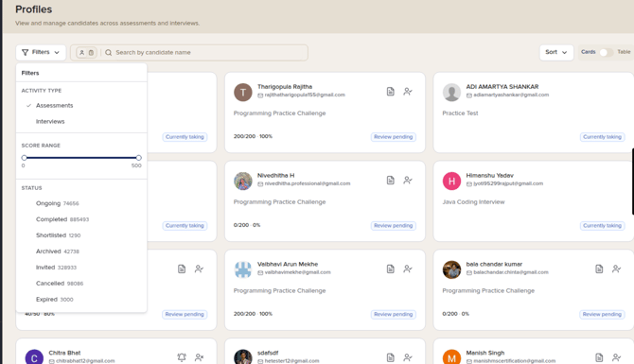
Task: Click Review pending badge on Vaibhavi Arun Mekhe card
Action: pyautogui.click(x=394, y=314)
